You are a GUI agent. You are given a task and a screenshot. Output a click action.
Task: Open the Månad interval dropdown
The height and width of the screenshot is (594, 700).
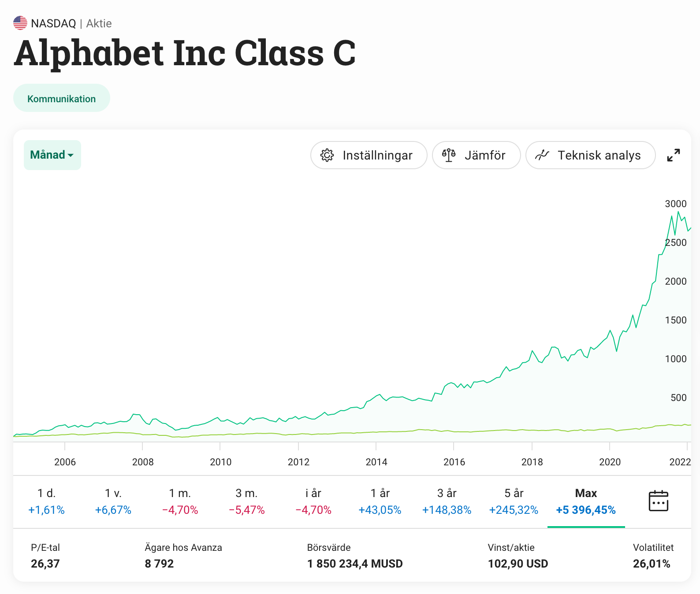pyautogui.click(x=52, y=155)
